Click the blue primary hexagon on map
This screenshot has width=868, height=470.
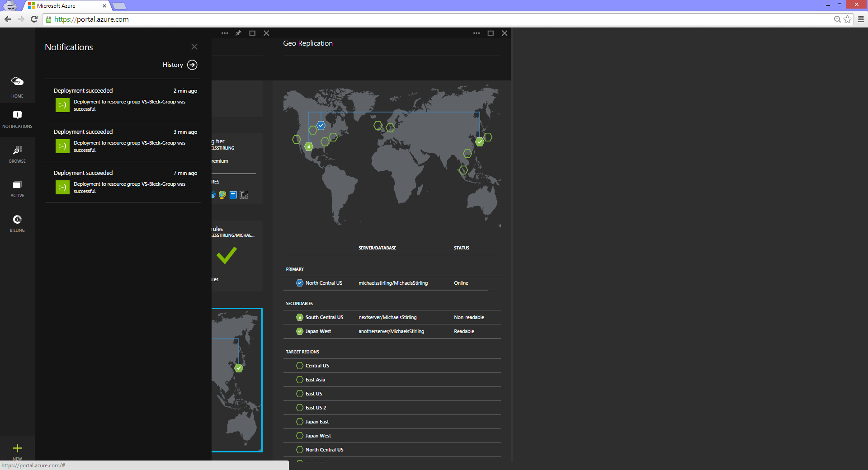tap(321, 125)
